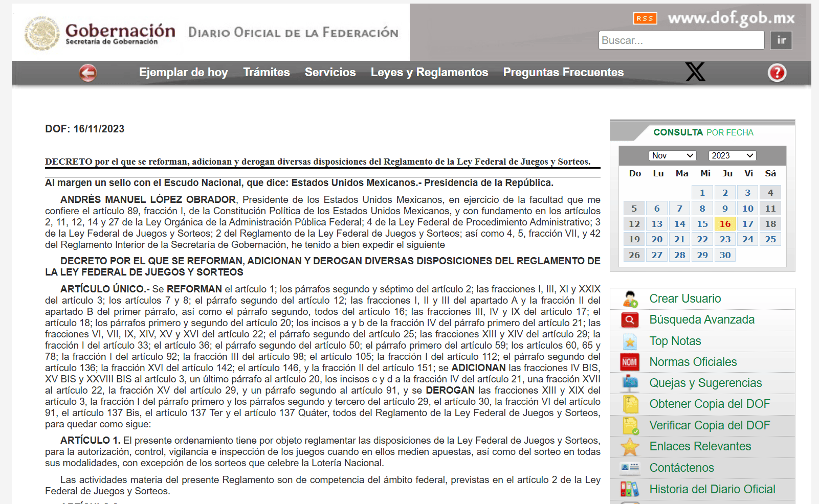Screen dimensions: 819x504
Task: Select day 13 in the calendar
Action: (657, 224)
